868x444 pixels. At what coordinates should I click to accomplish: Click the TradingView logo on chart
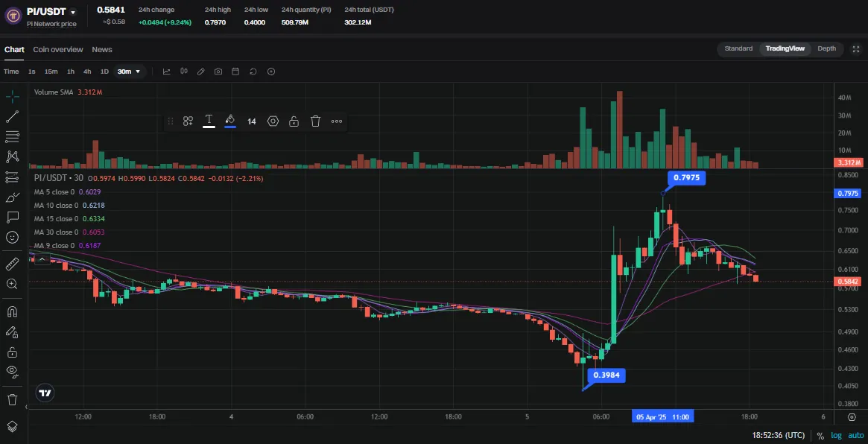coord(45,393)
